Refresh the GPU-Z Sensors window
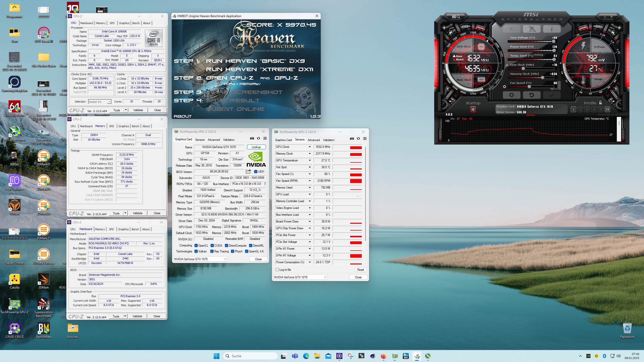 pos(358,139)
